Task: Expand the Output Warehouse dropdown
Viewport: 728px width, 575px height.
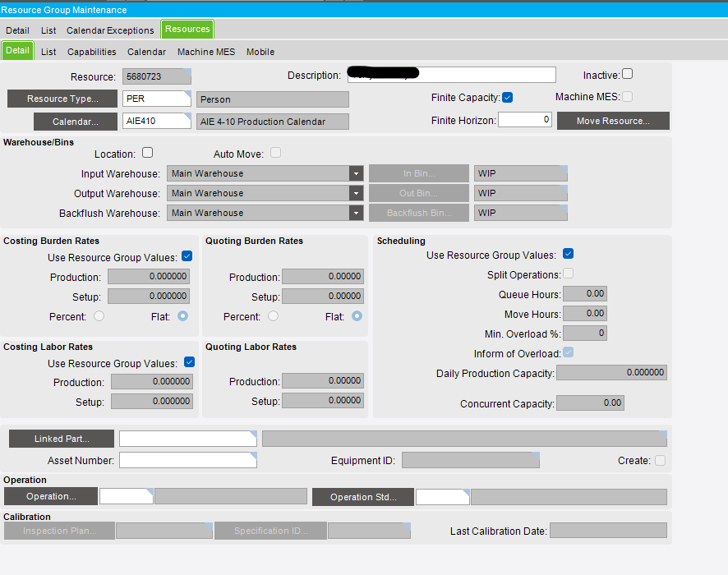Action: (x=356, y=193)
